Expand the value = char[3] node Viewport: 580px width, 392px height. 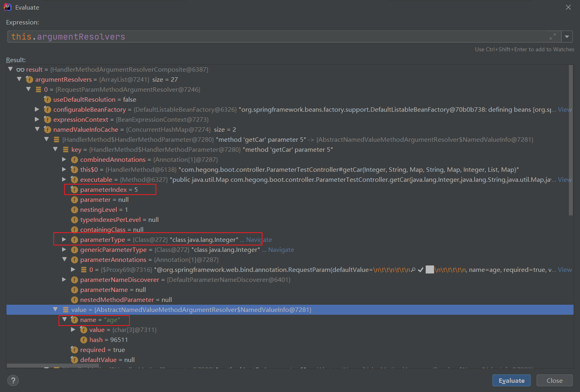pos(73,330)
